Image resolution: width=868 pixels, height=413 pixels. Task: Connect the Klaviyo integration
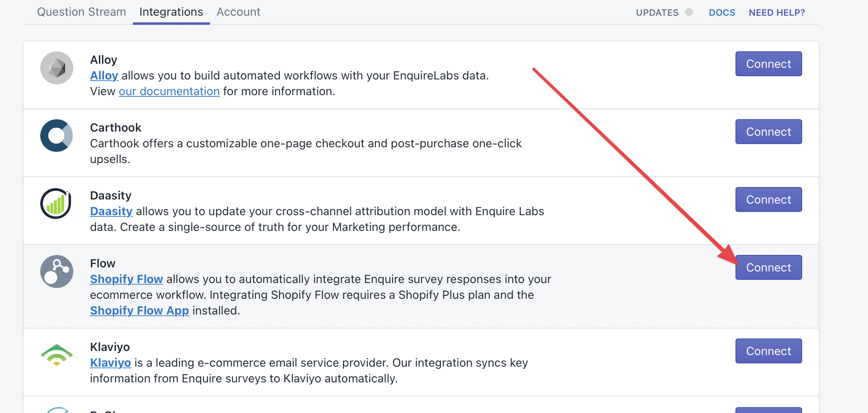(769, 351)
